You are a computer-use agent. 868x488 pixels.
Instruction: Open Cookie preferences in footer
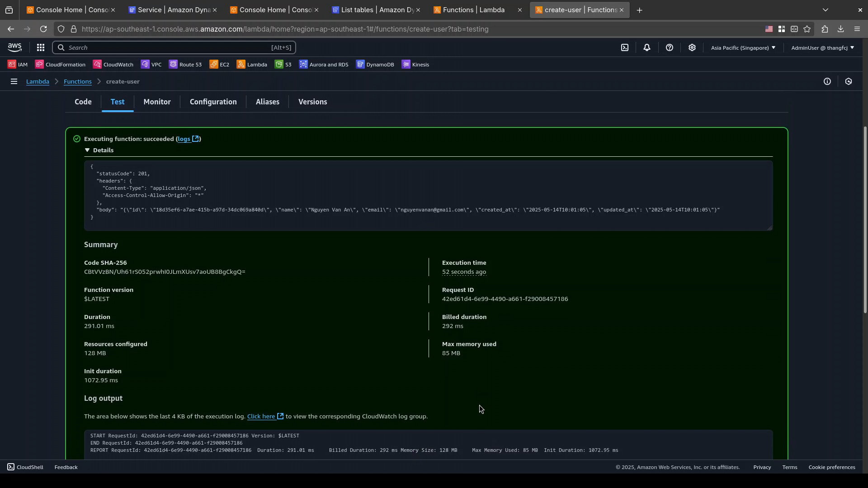click(831, 467)
